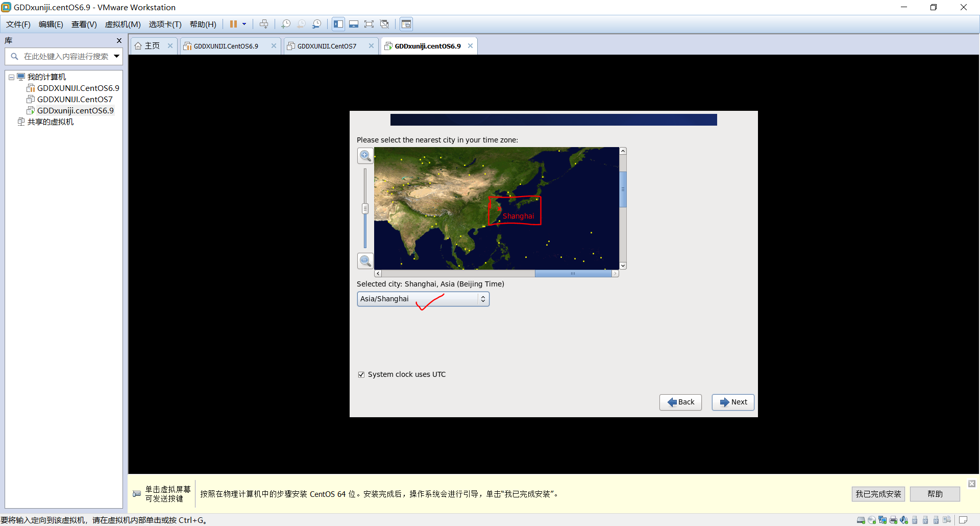This screenshot has width=980, height=526.
Task: Close the 主页 tab
Action: [170, 46]
